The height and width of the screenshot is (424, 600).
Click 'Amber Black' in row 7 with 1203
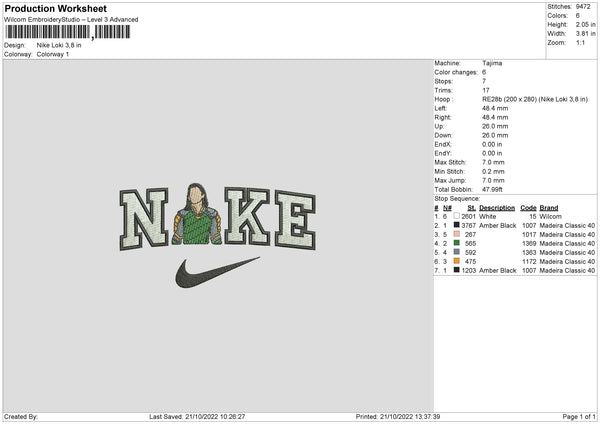pyautogui.click(x=498, y=271)
